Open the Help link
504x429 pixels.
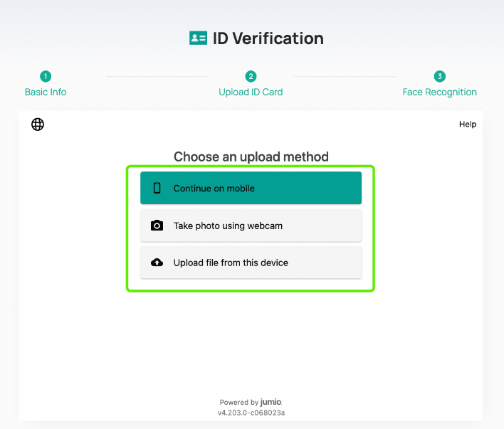click(x=468, y=125)
